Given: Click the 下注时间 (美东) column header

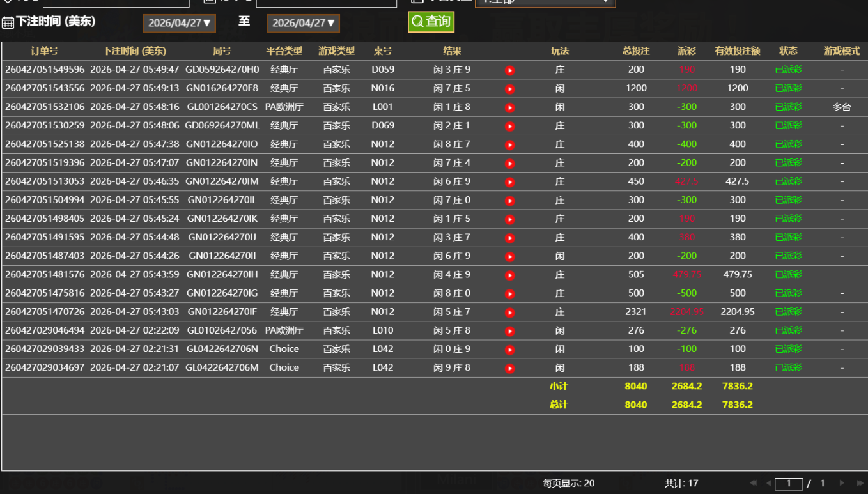Looking at the screenshot, I should (134, 51).
